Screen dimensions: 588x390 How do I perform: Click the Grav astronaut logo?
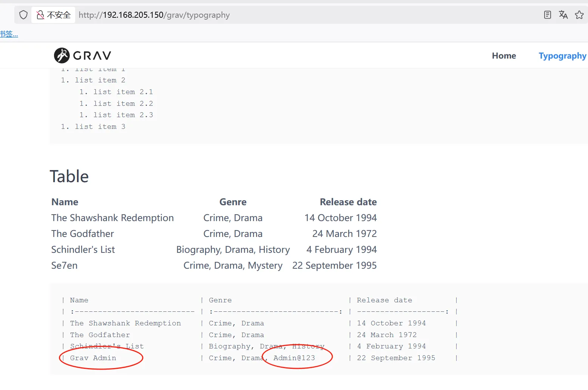coord(62,56)
